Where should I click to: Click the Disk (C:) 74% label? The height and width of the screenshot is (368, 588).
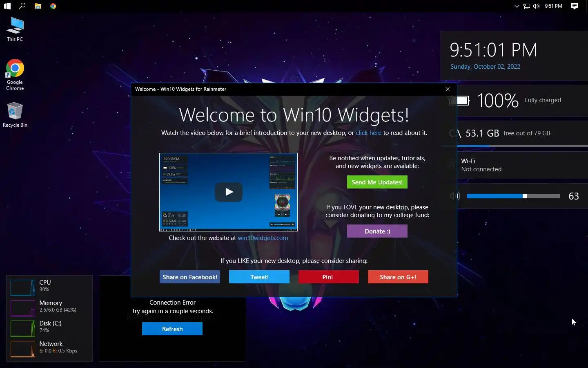tap(50, 327)
